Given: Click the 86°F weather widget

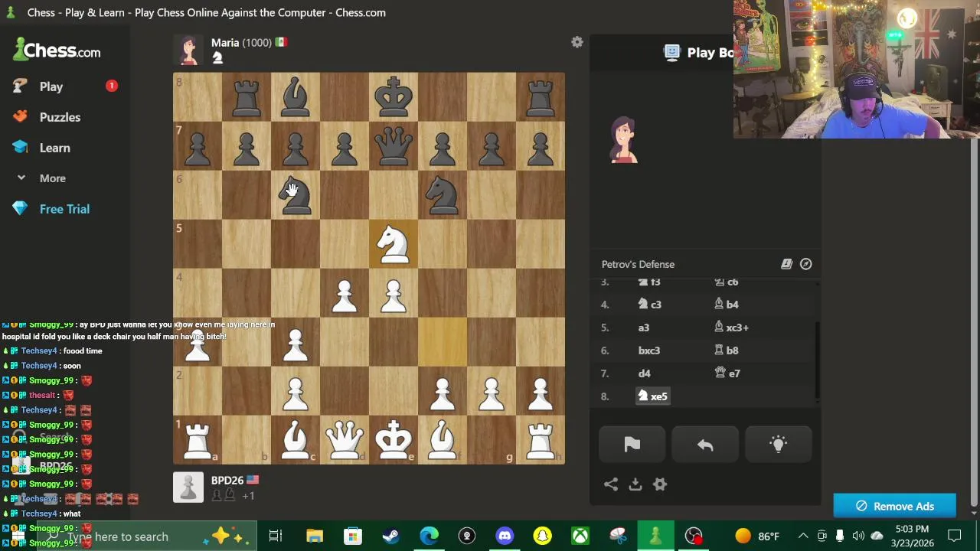Looking at the screenshot, I should pos(756,536).
